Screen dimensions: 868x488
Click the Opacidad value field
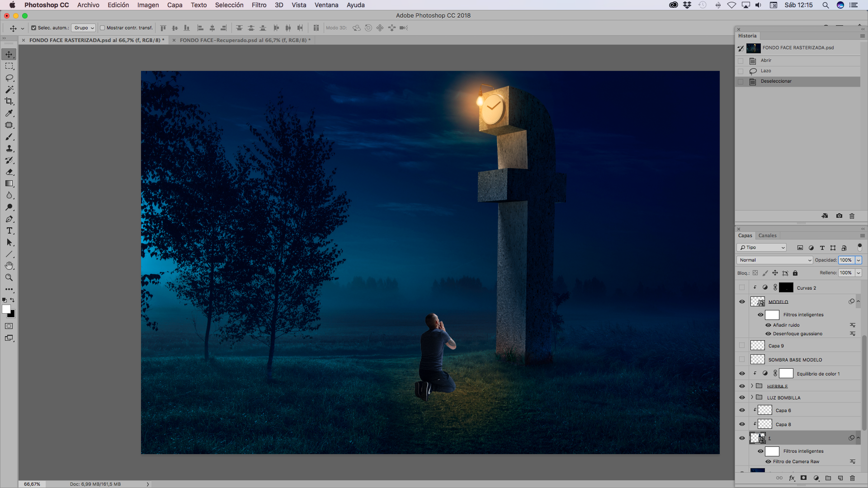pos(845,260)
